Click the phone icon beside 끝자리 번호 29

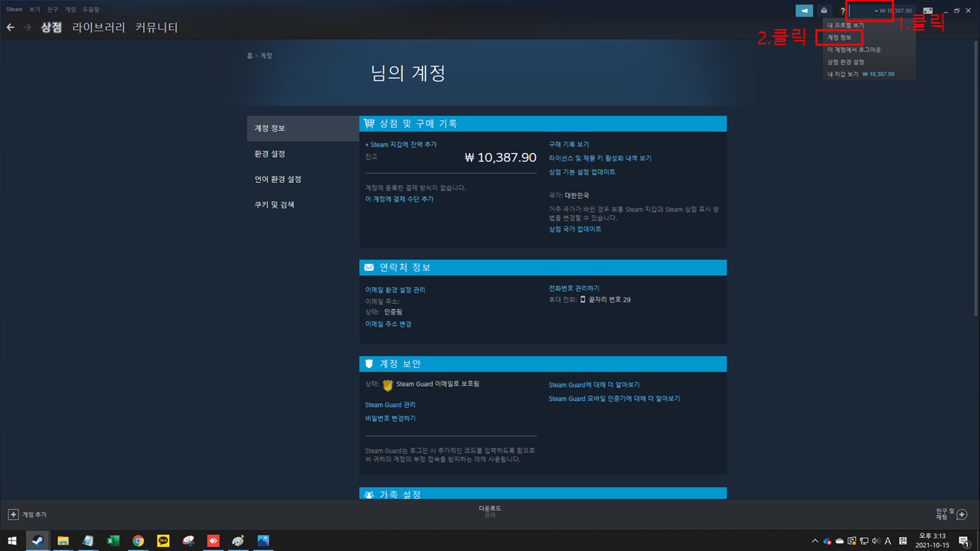point(583,299)
